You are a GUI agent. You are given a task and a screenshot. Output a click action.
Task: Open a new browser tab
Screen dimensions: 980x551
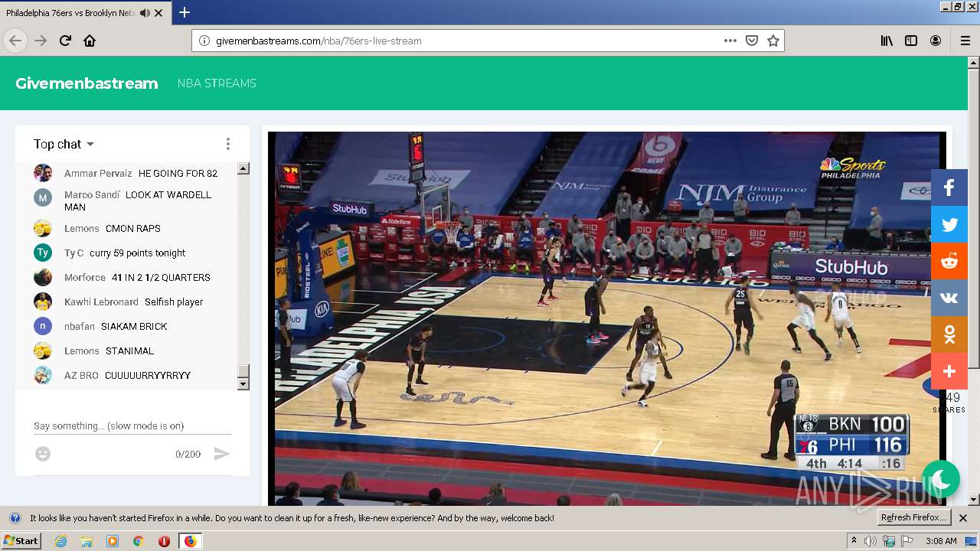(x=185, y=12)
